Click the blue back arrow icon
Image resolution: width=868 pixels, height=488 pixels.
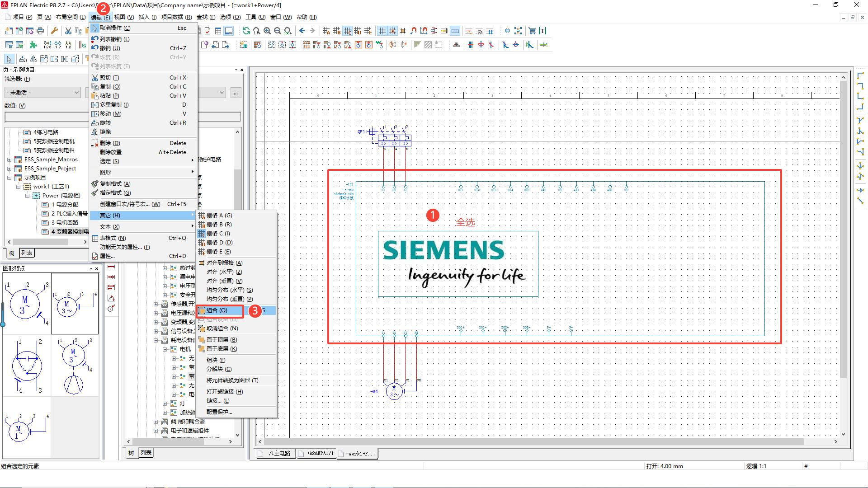click(302, 31)
